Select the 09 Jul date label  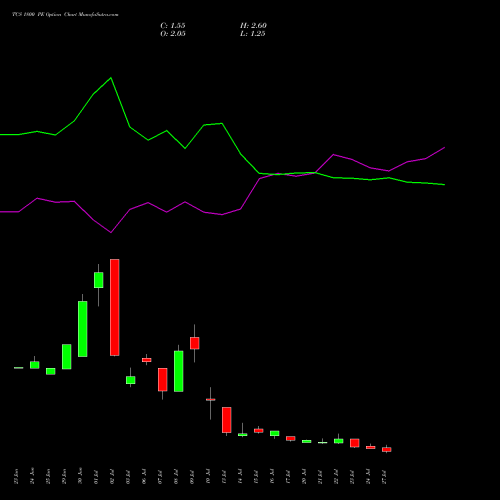coord(193,477)
